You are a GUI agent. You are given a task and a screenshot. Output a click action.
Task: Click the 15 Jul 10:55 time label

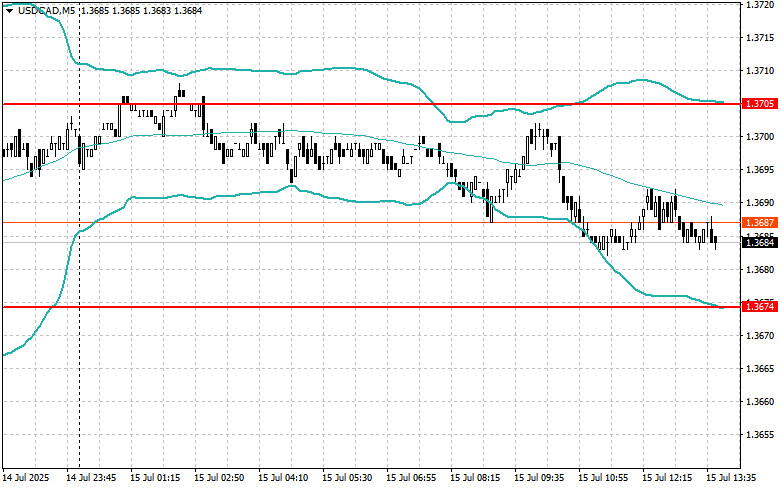603,478
